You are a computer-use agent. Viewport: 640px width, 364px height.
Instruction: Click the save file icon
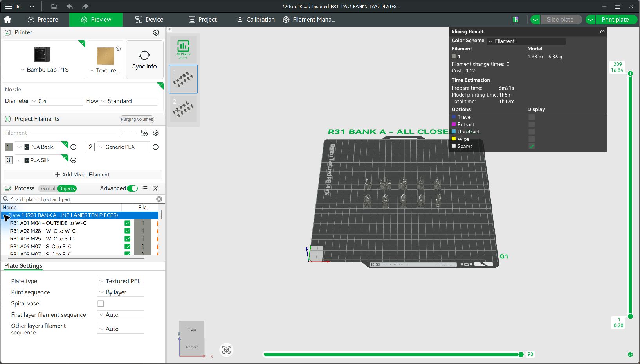coord(54,6)
